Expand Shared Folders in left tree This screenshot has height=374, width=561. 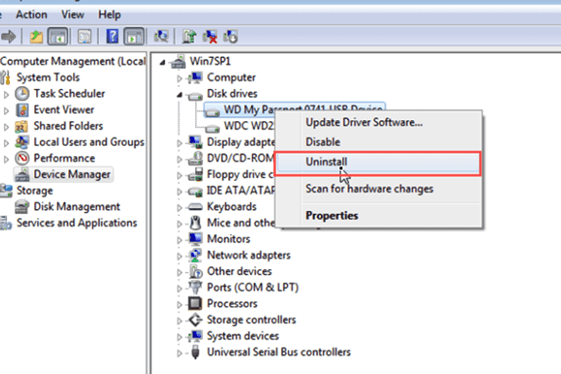6,127
